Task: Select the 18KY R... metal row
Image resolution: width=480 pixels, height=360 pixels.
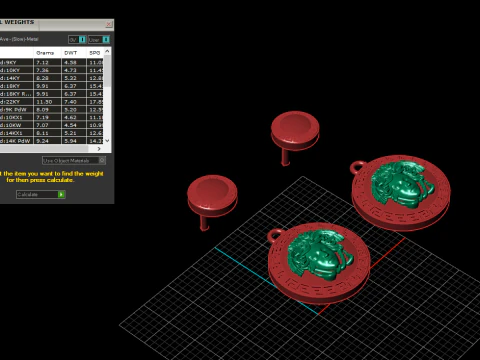Action: tap(52, 94)
